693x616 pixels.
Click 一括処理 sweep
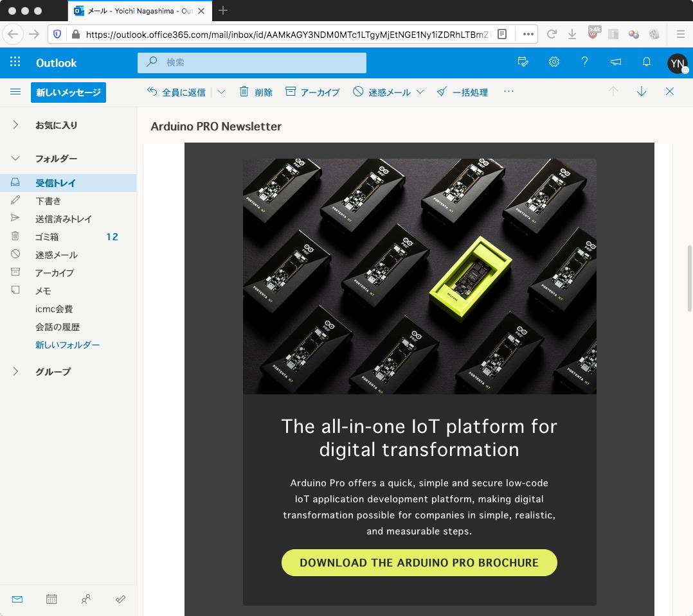tap(462, 92)
